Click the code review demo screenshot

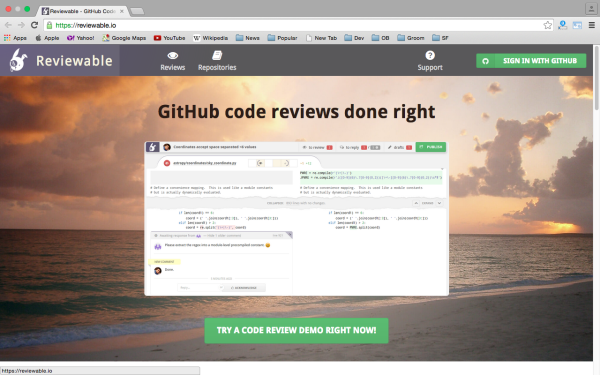click(296, 218)
